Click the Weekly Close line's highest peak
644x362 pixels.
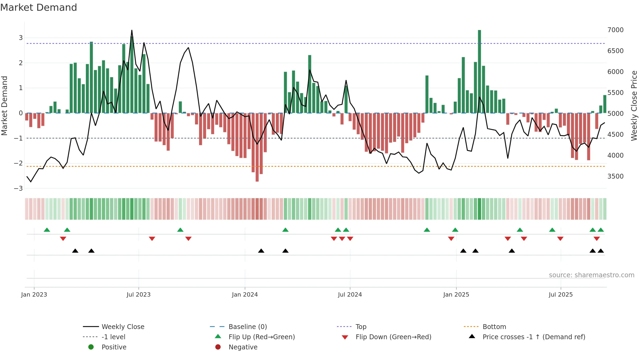tap(132, 30)
